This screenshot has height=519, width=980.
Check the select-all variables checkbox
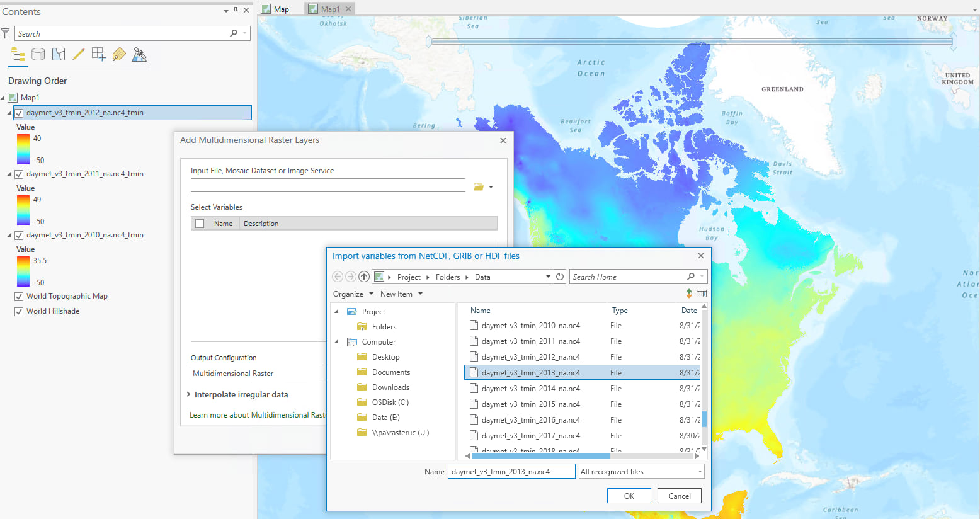click(200, 224)
